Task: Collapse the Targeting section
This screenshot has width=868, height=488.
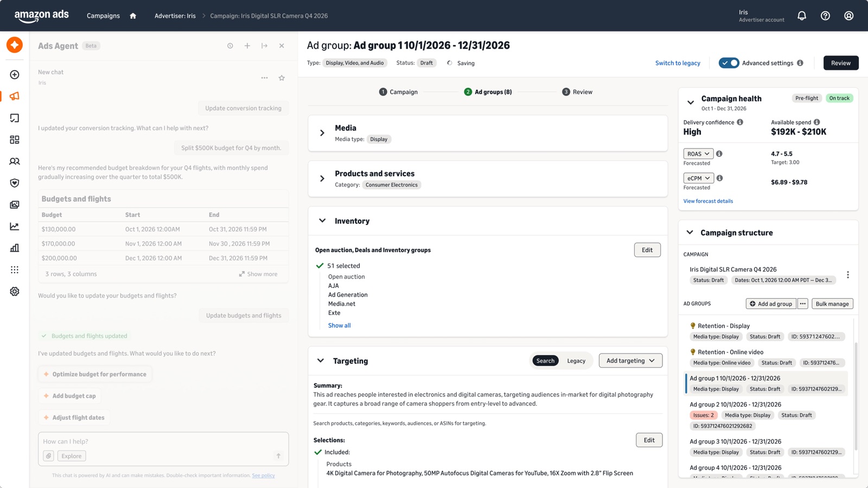Action: (x=321, y=361)
